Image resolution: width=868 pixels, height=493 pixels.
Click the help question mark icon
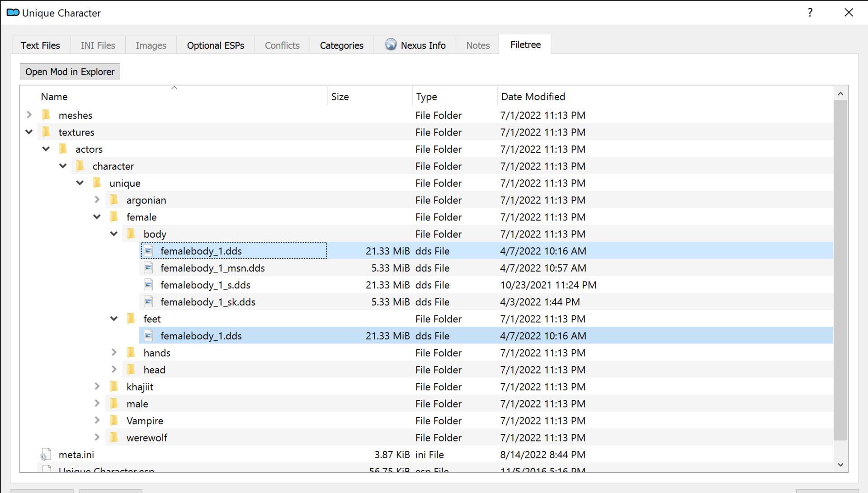pyautogui.click(x=810, y=13)
